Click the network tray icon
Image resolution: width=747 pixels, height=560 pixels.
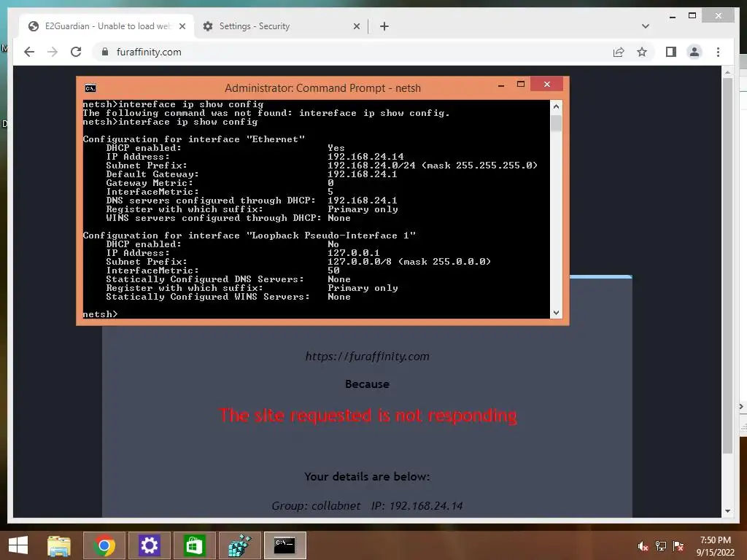(x=661, y=546)
